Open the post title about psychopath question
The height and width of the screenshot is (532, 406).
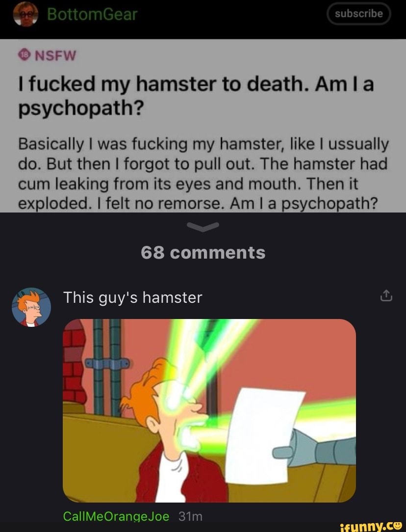pos(196,96)
